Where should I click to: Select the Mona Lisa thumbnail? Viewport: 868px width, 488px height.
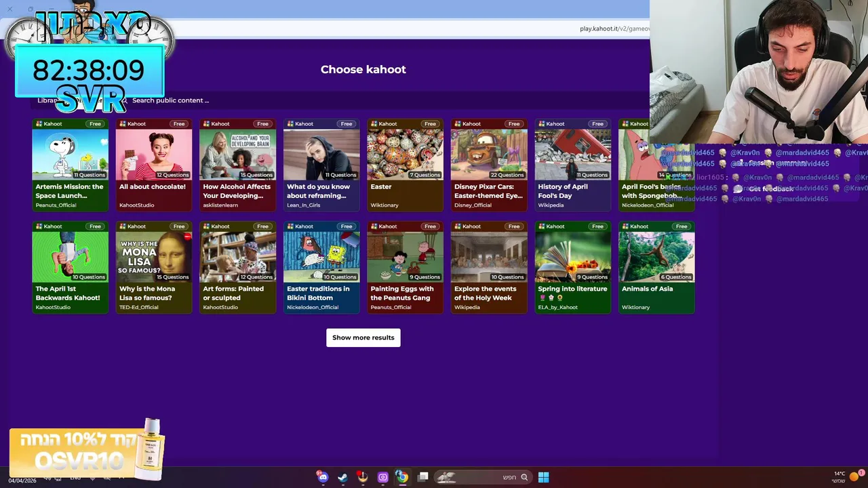154,257
